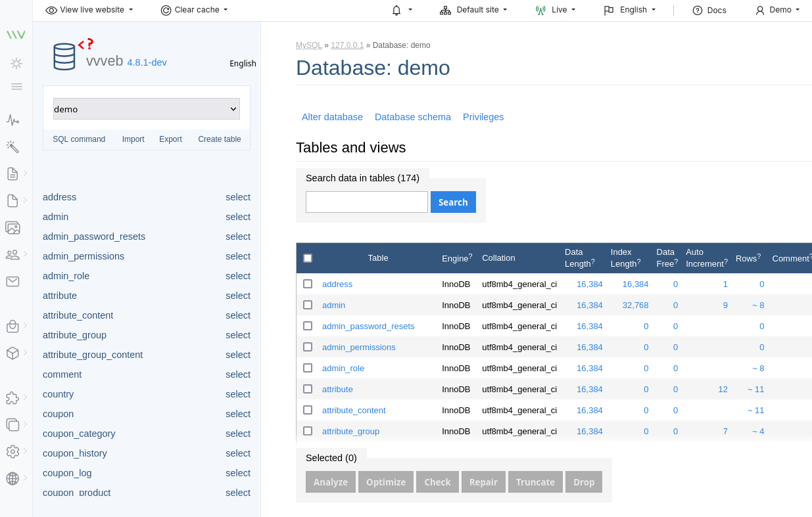Click the sun theme toggle icon
This screenshot has width=812, height=517.
[16, 63]
